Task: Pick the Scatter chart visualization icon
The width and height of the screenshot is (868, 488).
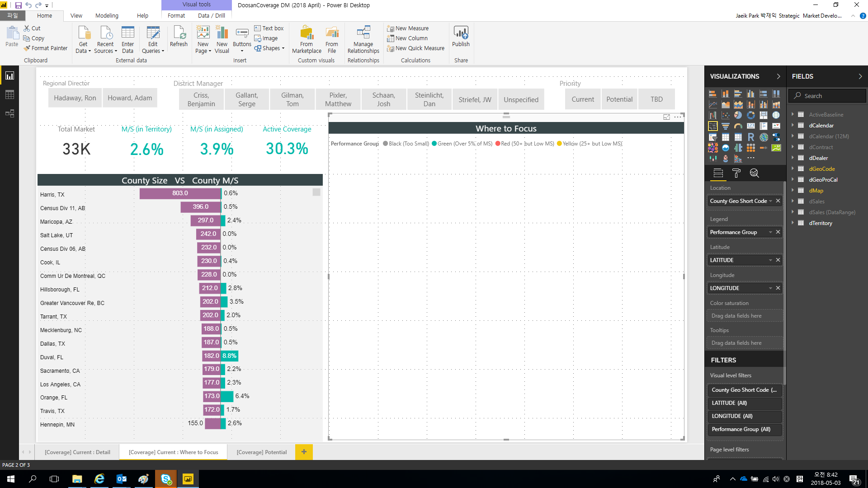Action: click(725, 115)
